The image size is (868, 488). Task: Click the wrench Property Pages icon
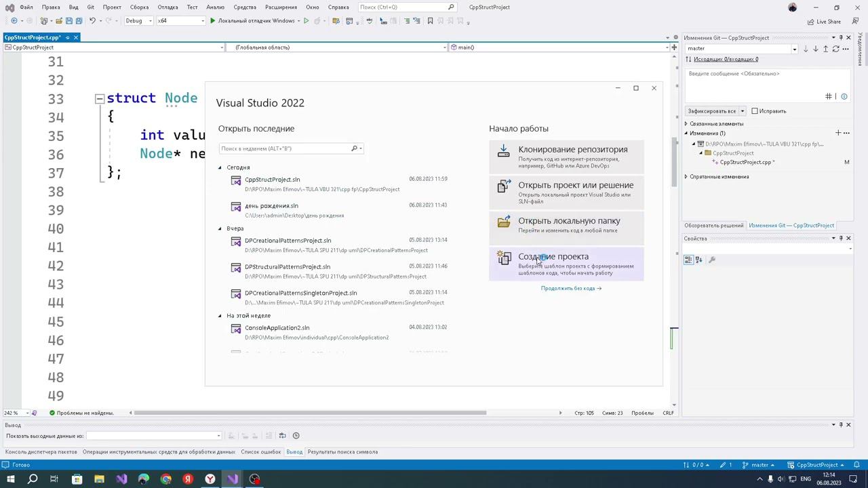711,260
